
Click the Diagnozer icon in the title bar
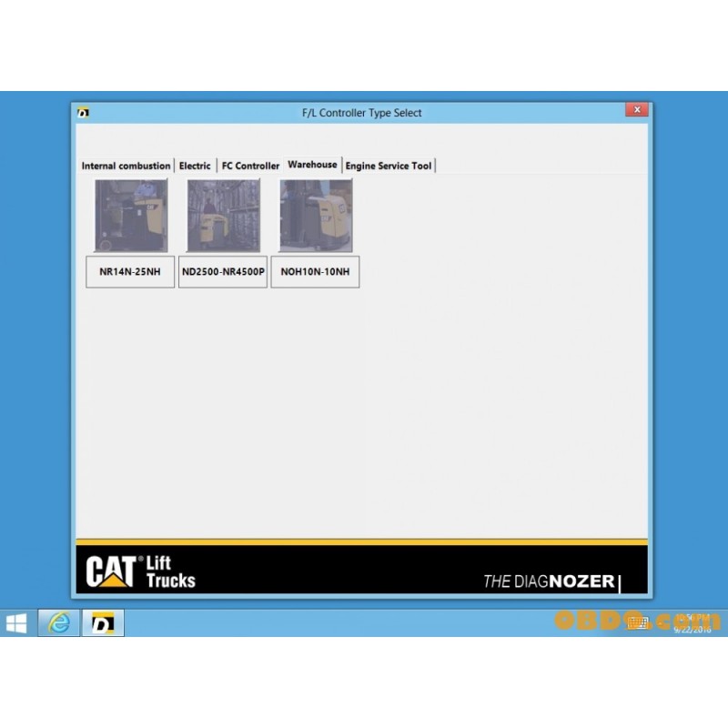pyautogui.click(x=84, y=111)
